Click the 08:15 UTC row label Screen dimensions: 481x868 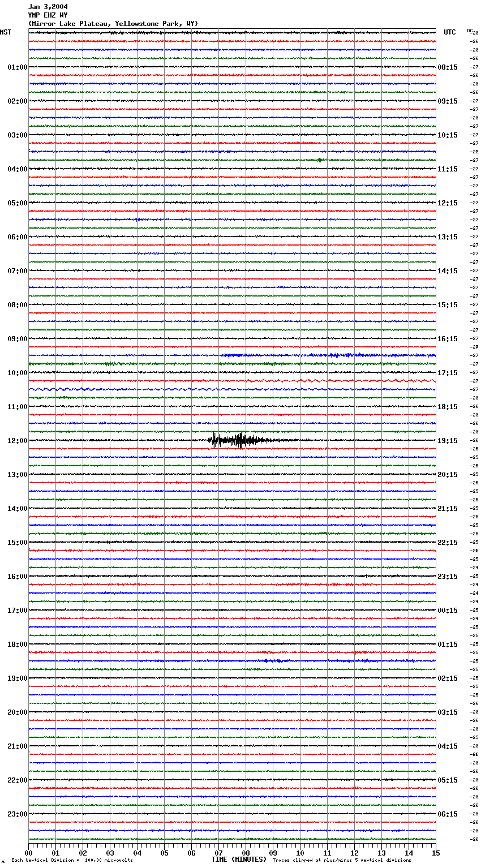pos(448,67)
